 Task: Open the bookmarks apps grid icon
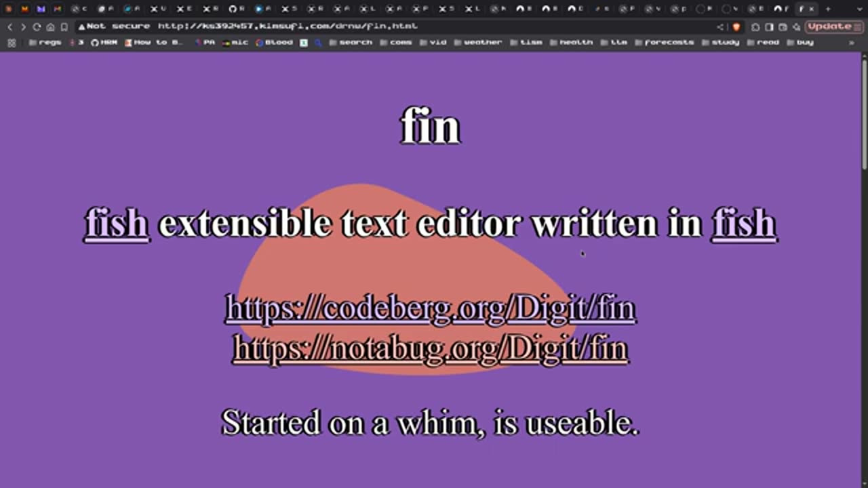pos(12,42)
